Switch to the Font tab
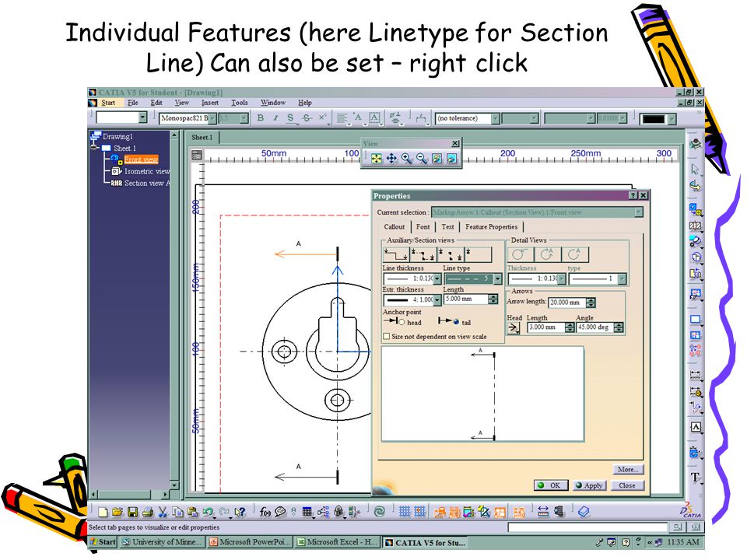This screenshot has height=560, width=747. point(423,227)
